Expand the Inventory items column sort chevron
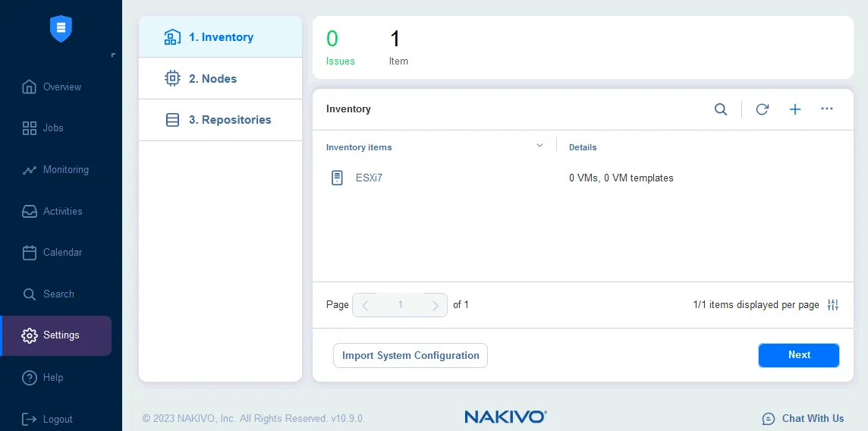 point(539,146)
